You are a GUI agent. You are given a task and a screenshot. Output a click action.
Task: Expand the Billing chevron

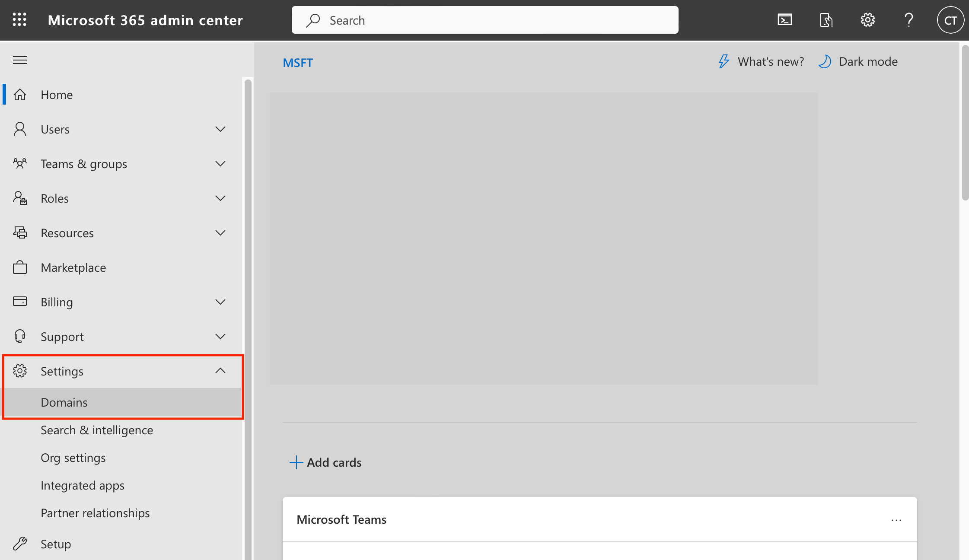(220, 302)
